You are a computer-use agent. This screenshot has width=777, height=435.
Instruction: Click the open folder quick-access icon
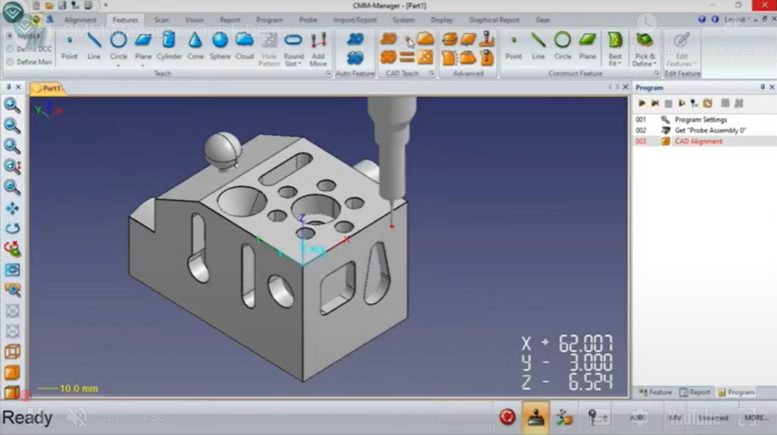click(49, 5)
